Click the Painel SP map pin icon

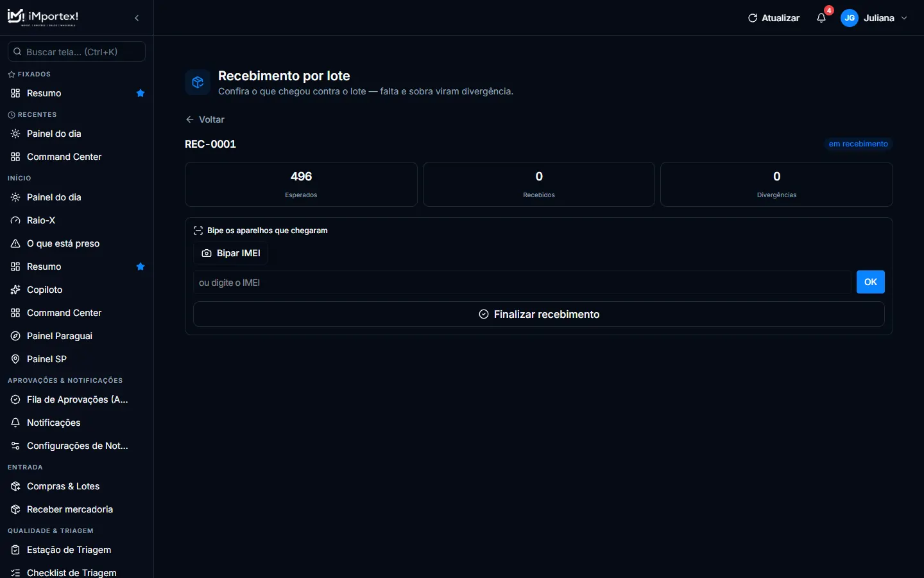point(15,359)
